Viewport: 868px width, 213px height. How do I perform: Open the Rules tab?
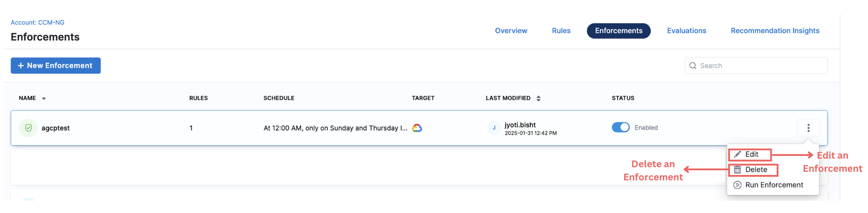pos(561,31)
